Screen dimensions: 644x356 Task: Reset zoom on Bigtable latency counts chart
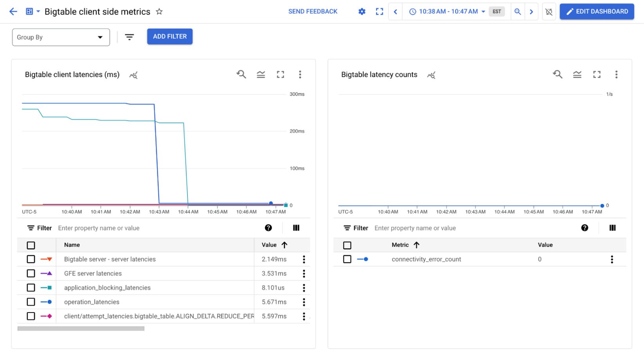pyautogui.click(x=557, y=74)
